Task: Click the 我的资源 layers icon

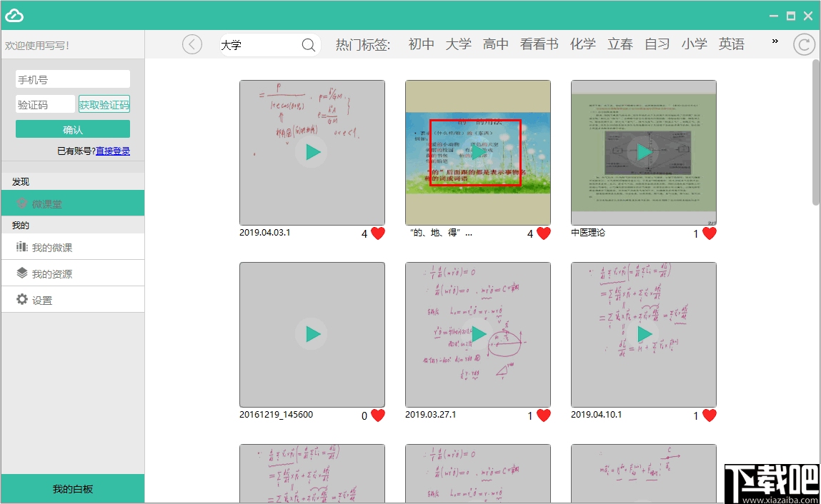Action: (21, 273)
